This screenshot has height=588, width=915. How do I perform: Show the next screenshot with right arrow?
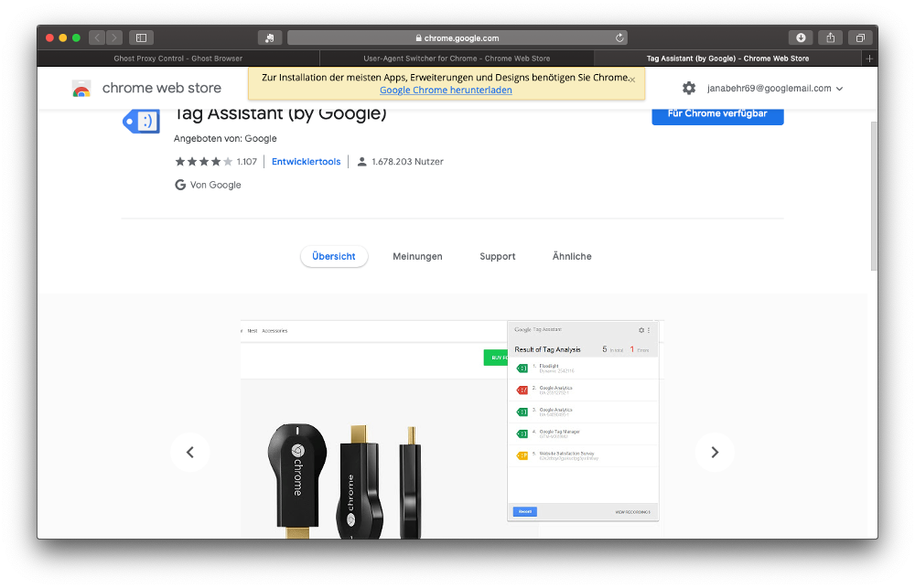(x=715, y=452)
